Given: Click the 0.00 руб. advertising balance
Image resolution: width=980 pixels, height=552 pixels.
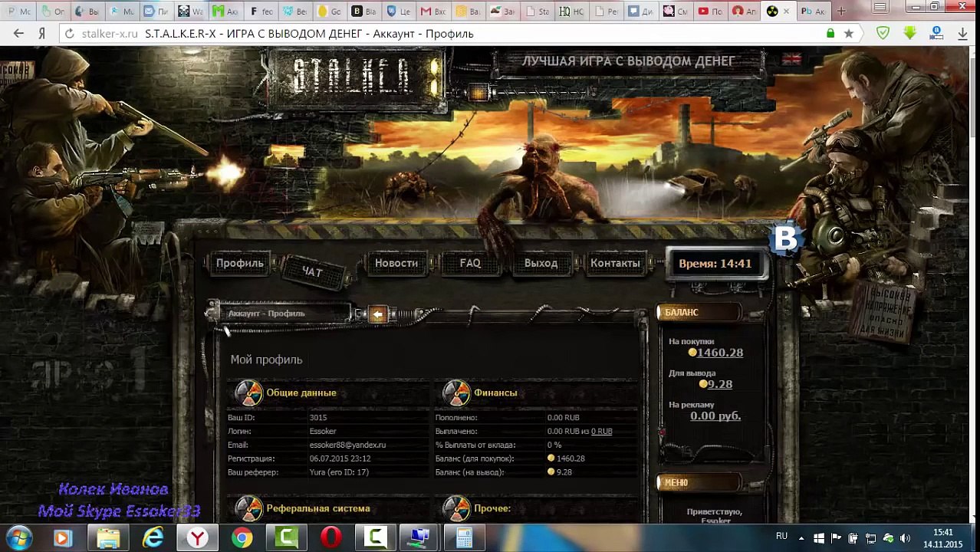Looking at the screenshot, I should click(x=715, y=416).
